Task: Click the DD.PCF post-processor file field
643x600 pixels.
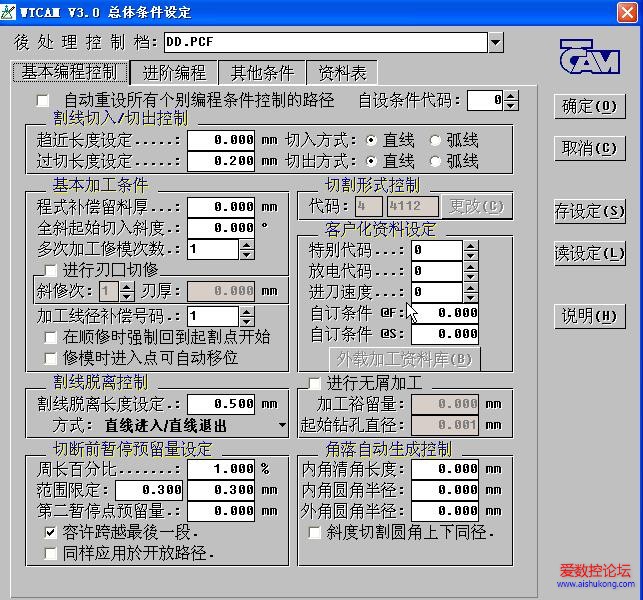Action: [x=326, y=42]
